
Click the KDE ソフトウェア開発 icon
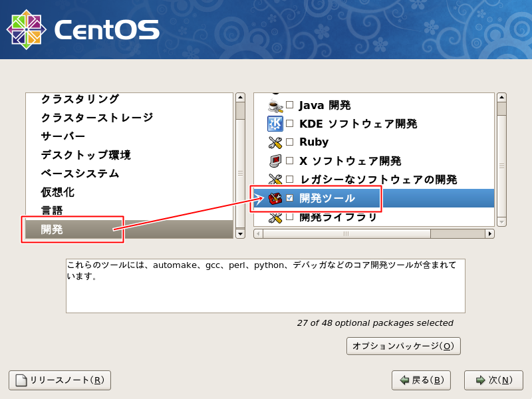click(275, 124)
